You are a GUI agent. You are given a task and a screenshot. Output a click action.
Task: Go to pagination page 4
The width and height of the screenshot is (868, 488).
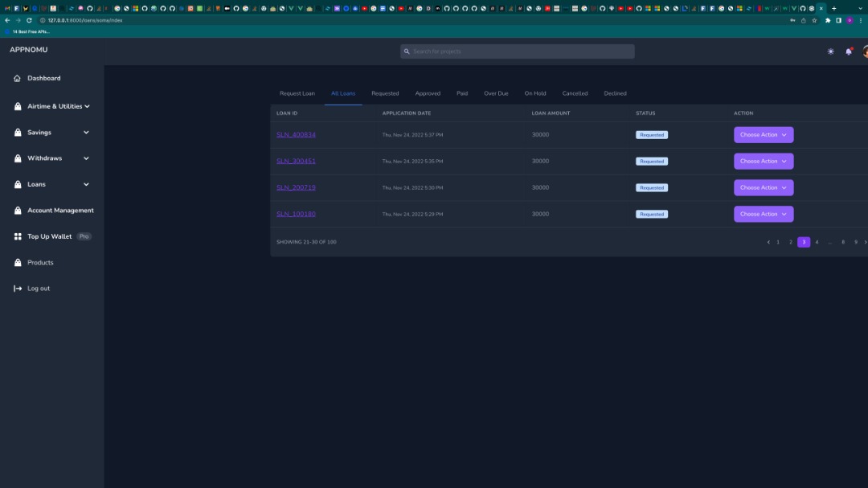coord(817,241)
